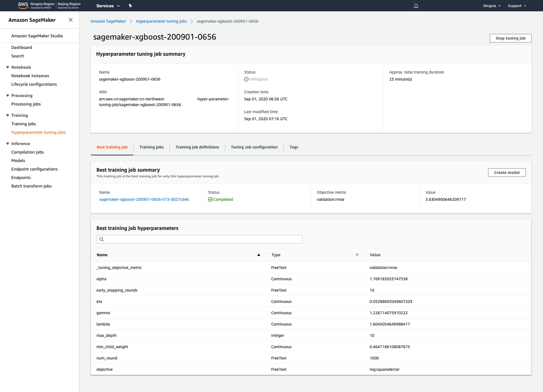
Task: Focus the hyperparameters search input field
Action: [x=199, y=239]
